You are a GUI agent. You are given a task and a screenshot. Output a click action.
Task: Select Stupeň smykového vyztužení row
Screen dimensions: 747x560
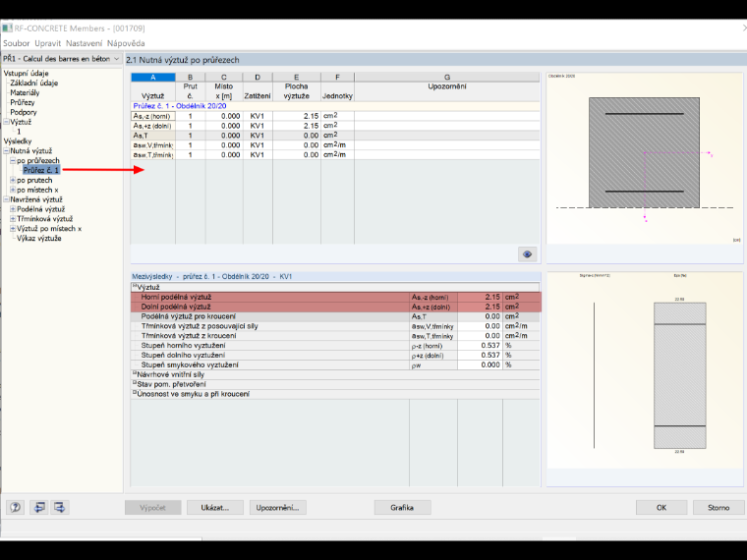pyautogui.click(x=336, y=364)
